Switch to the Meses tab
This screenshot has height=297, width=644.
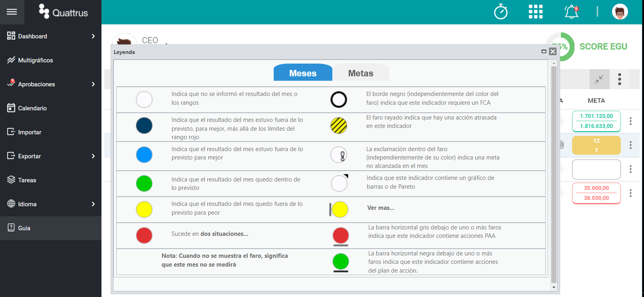point(303,72)
